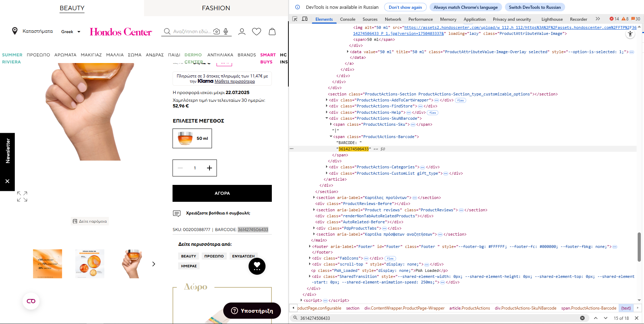Expand product image to fullscreen

click(x=22, y=197)
